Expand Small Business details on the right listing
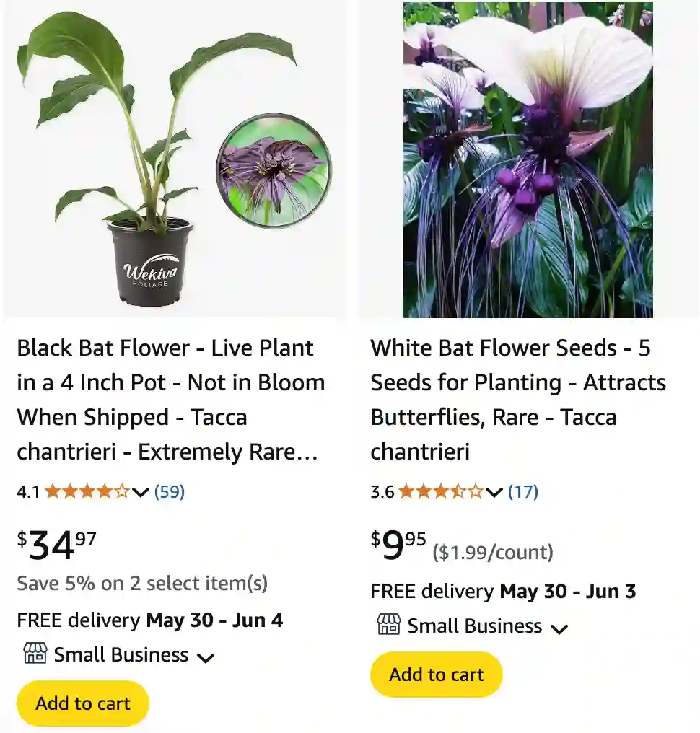This screenshot has height=733, width=700. (x=559, y=628)
